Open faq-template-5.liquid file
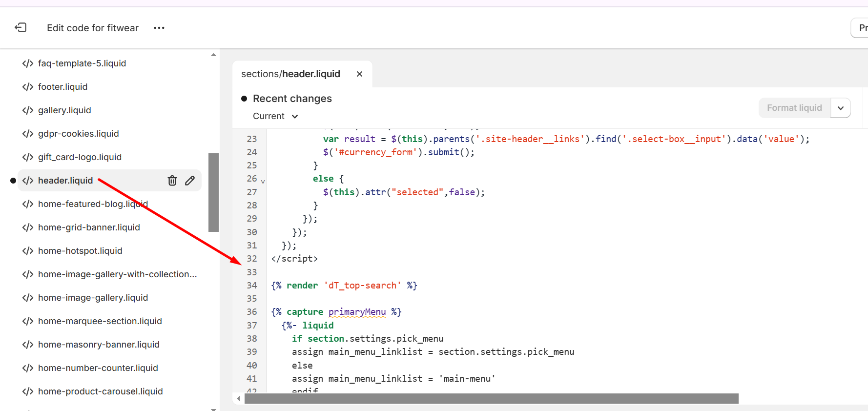Screen dimensions: 868x411 (x=82, y=63)
